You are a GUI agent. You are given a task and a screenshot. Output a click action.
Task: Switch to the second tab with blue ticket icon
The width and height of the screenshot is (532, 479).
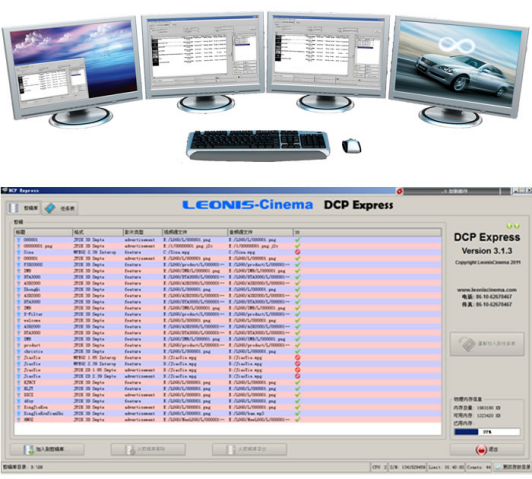60,208
